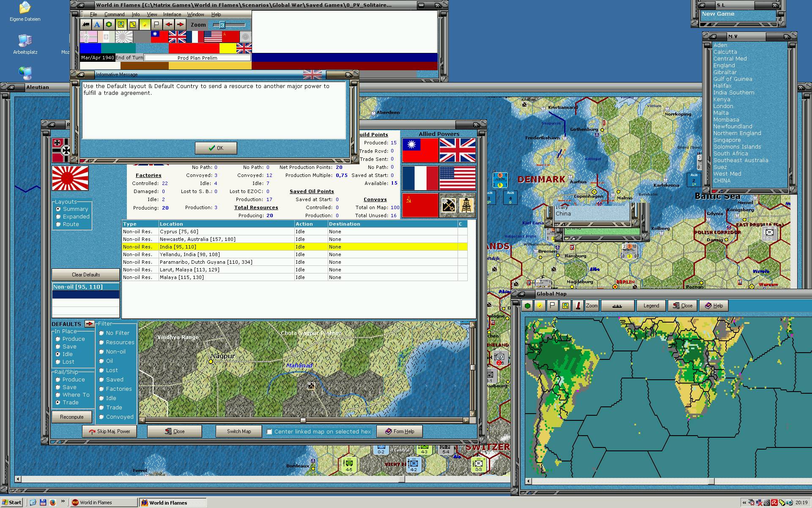Choose the Non-oil filter option
This screenshot has height=508, width=812.
click(x=101, y=352)
